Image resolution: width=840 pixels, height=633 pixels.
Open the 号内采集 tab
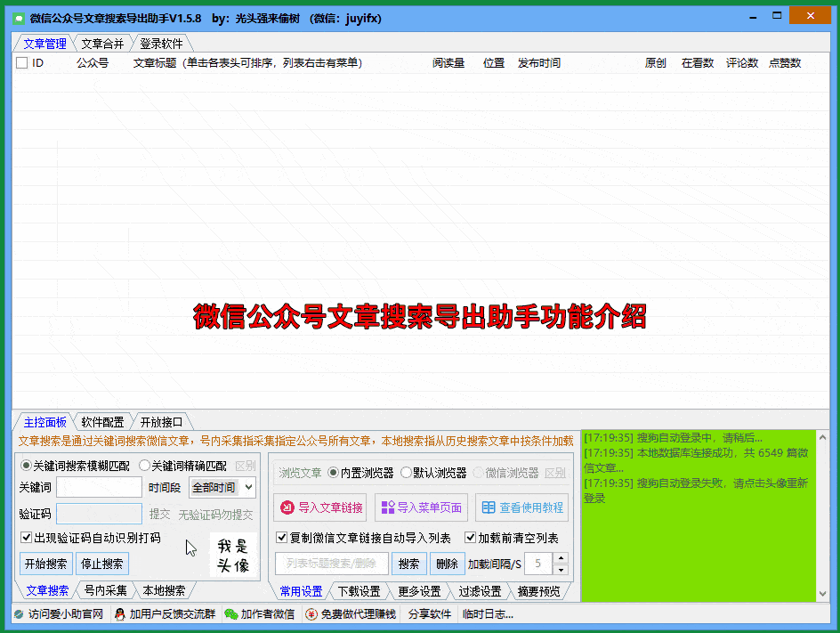(x=105, y=590)
